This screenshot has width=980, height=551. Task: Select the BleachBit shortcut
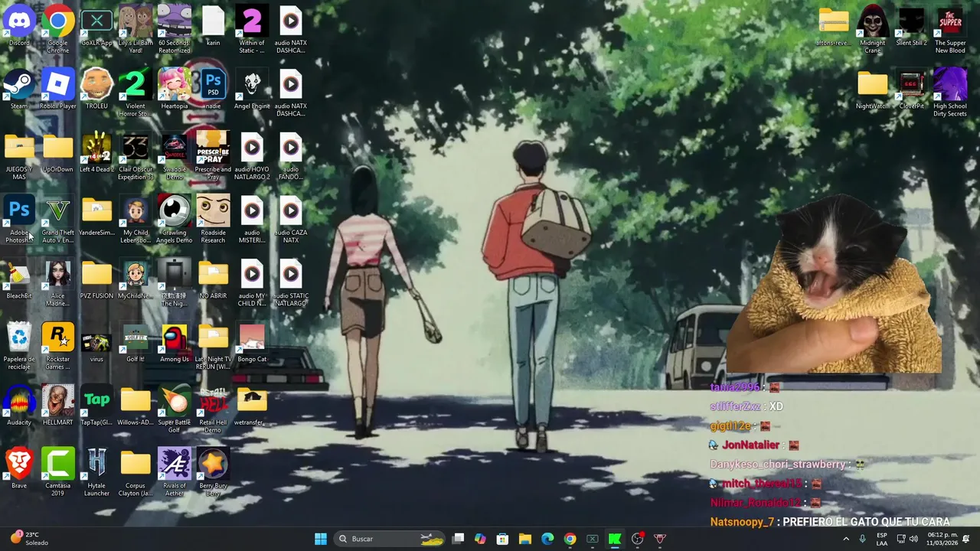click(19, 279)
